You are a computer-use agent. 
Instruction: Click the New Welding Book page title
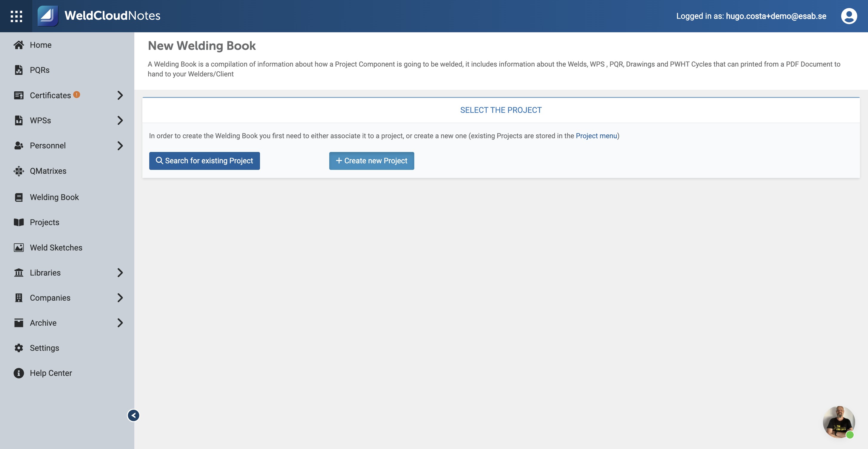(201, 45)
